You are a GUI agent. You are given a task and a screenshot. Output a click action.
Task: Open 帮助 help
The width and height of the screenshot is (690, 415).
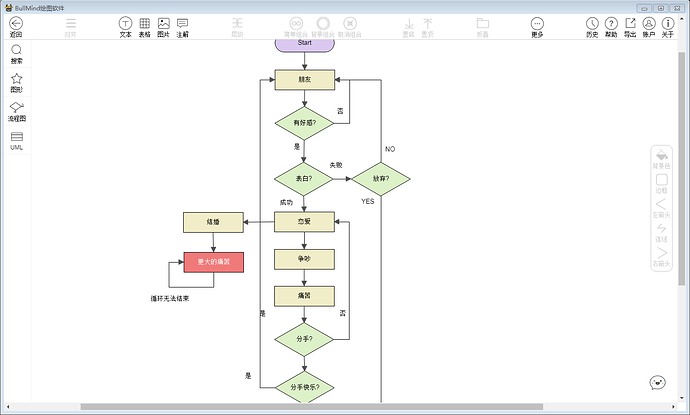click(611, 23)
